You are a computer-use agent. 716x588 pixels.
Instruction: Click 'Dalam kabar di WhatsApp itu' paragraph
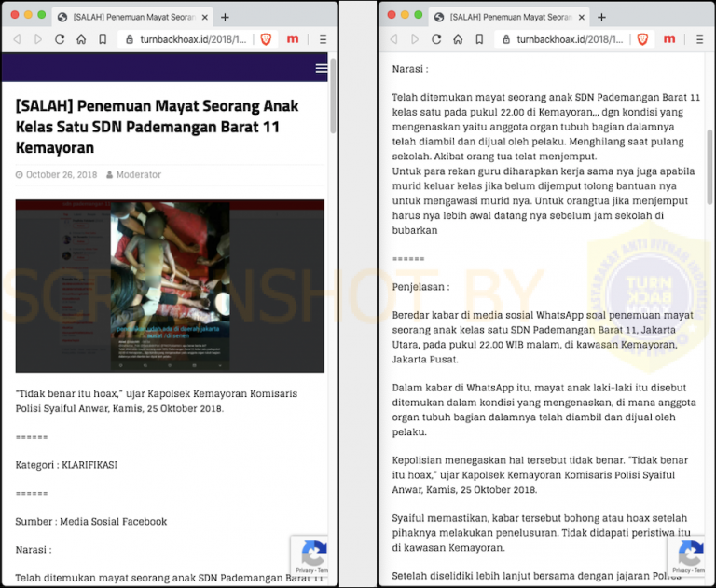[544, 409]
